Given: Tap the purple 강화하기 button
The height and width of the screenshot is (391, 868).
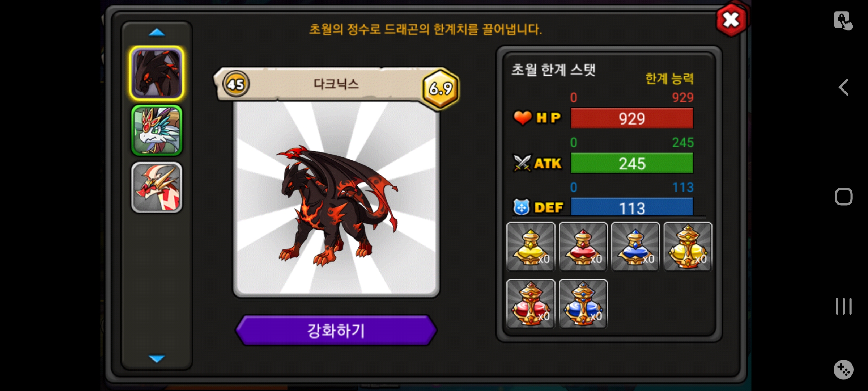Looking at the screenshot, I should click(x=336, y=331).
